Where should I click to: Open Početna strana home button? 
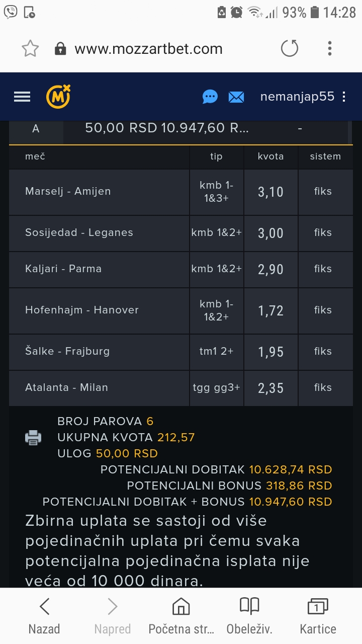181,616
